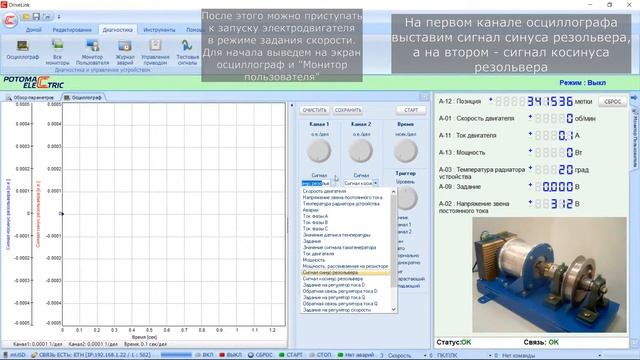640x360 pixels.
Task: Open the Журнал аварий icon
Action: click(x=124, y=52)
